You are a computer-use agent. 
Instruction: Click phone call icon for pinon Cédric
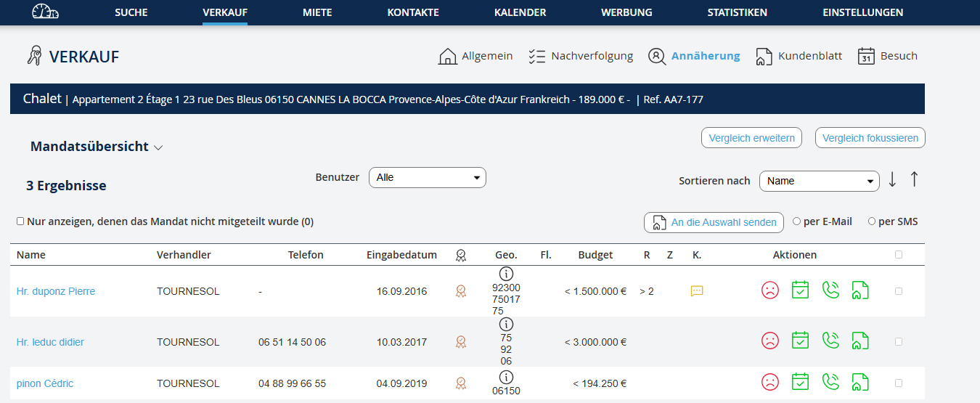(830, 382)
